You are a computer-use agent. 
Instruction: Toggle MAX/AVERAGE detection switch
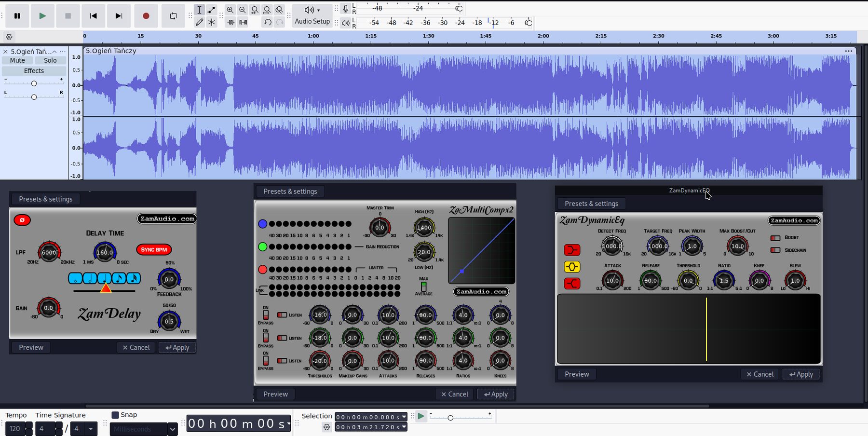423,286
